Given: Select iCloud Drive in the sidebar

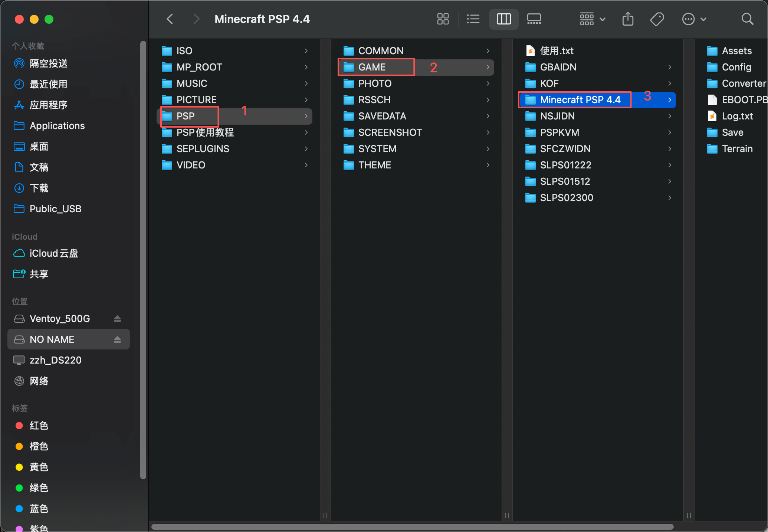Looking at the screenshot, I should tap(53, 253).
